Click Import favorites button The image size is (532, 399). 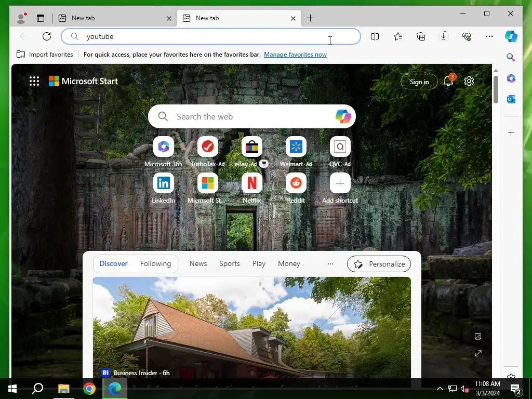pyautogui.click(x=45, y=54)
